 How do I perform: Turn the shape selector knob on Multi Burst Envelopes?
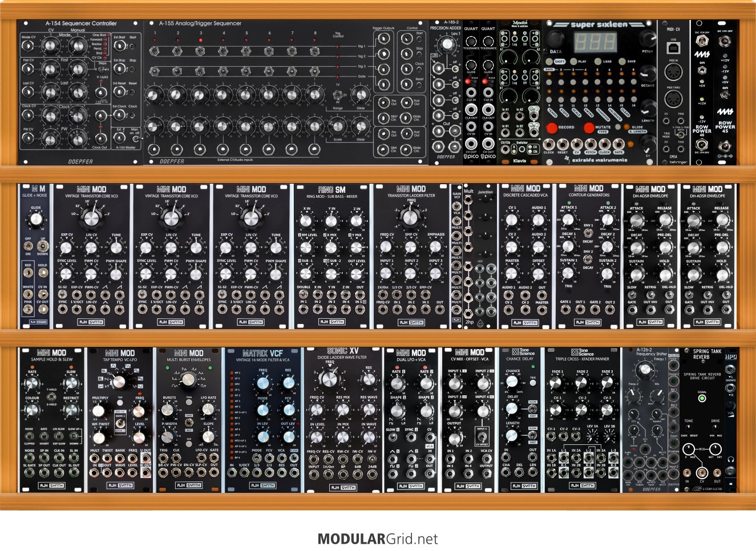(188, 380)
